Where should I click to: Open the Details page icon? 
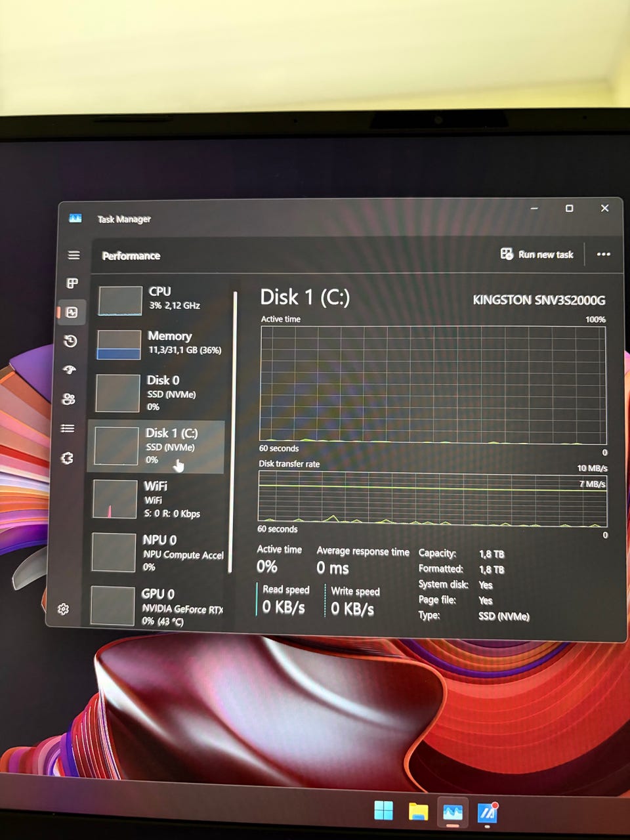click(x=67, y=429)
